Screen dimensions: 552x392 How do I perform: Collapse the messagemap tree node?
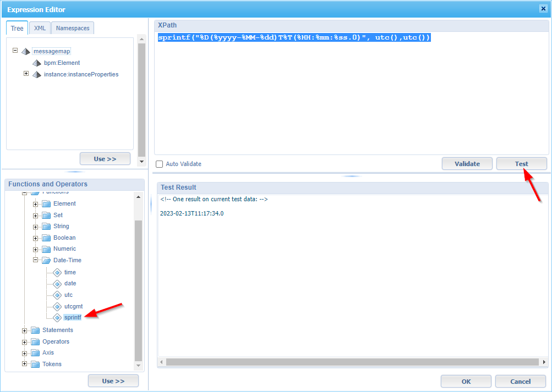[x=15, y=50]
